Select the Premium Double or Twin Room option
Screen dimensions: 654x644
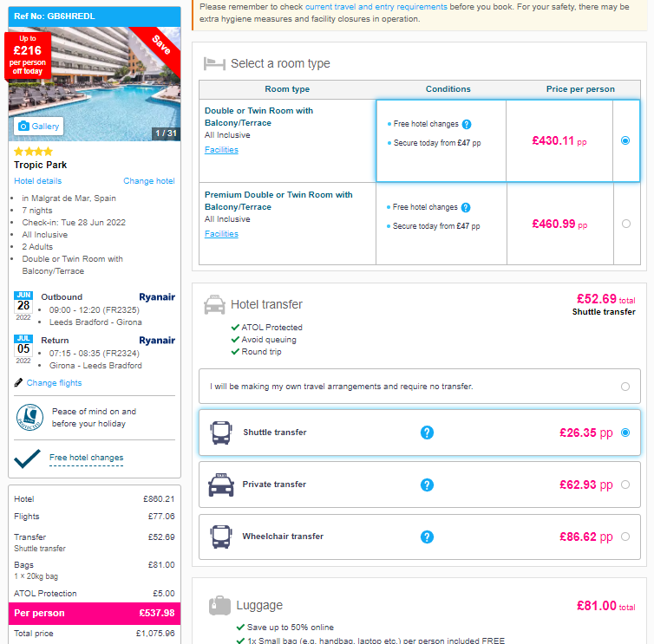click(x=625, y=224)
